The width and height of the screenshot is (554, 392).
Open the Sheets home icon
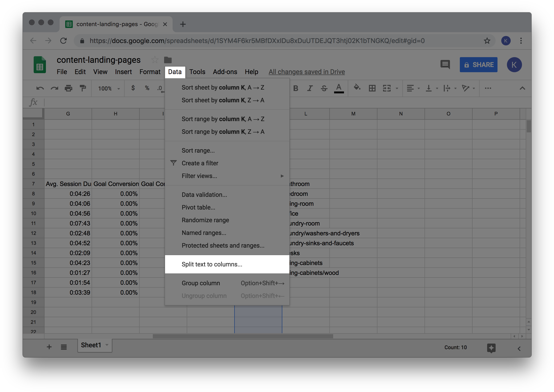[40, 65]
